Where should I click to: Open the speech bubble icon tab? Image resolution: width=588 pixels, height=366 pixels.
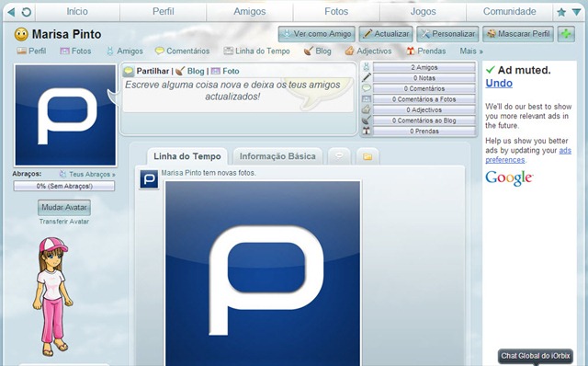point(339,156)
